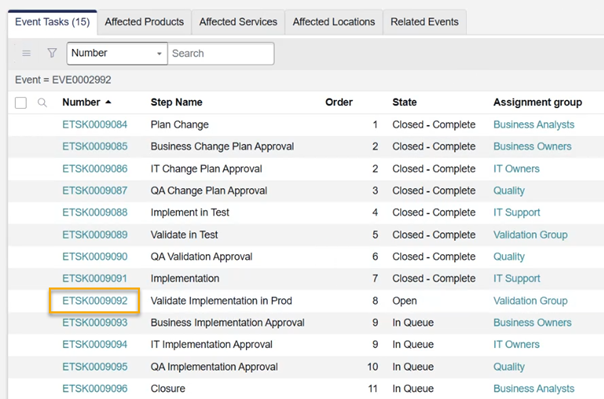Click "In Queue" state in the Closure row
The image size is (604, 399).
click(x=413, y=389)
